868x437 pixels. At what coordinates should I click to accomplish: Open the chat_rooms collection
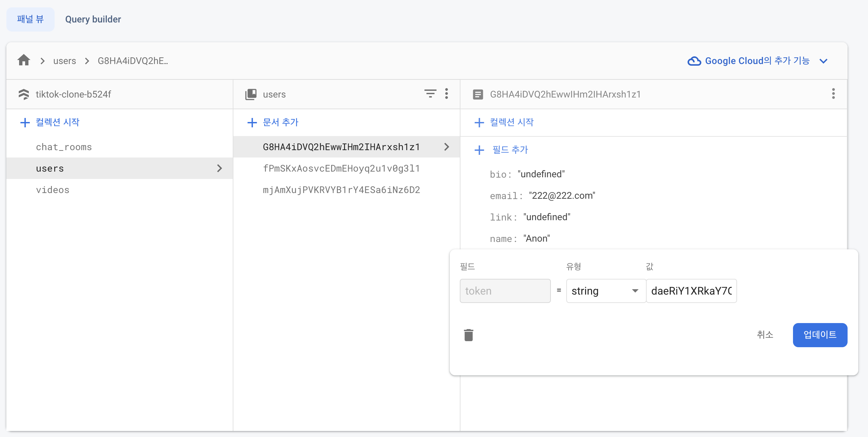click(64, 147)
